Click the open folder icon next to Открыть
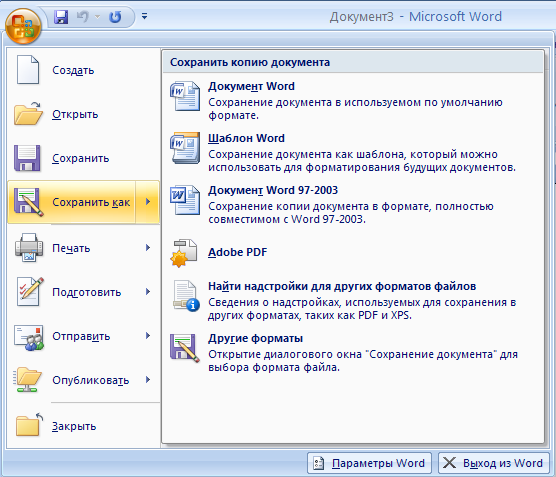The width and height of the screenshot is (556, 477). 28,114
